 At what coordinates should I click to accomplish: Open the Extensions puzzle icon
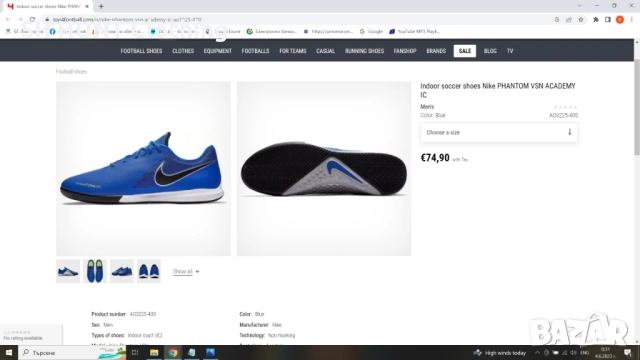tap(596, 19)
